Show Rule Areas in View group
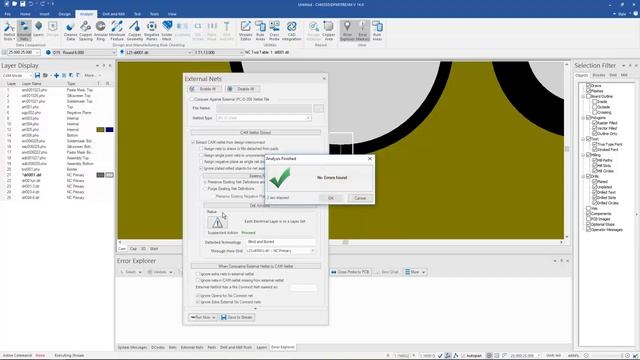This screenshot has width=640, height=360. click(377, 31)
